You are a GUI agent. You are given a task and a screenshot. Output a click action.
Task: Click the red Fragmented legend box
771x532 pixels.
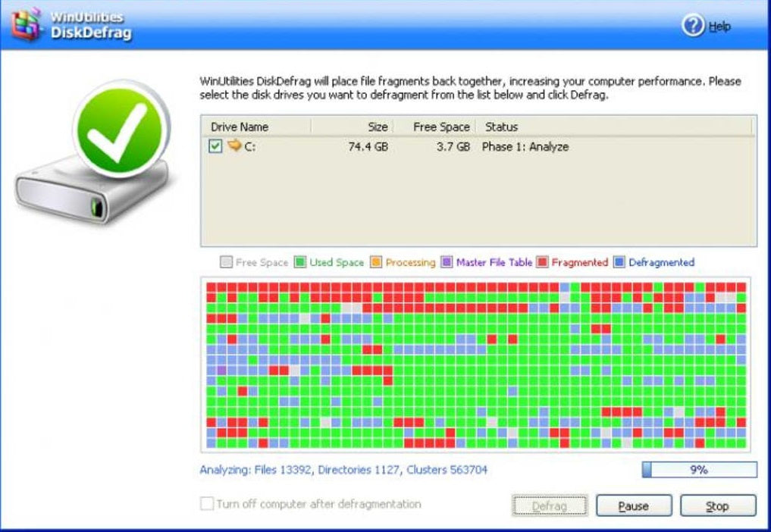tap(542, 262)
